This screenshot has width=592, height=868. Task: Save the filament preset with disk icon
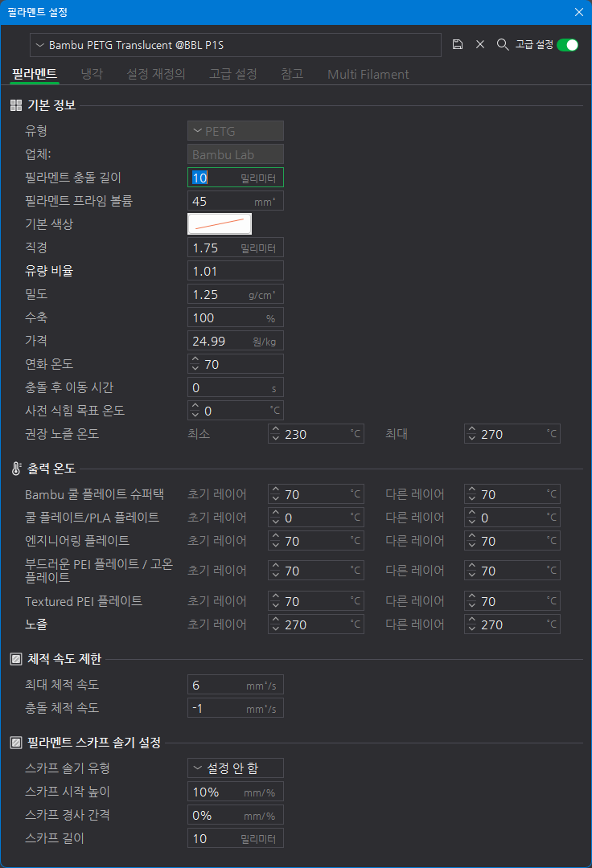458,44
